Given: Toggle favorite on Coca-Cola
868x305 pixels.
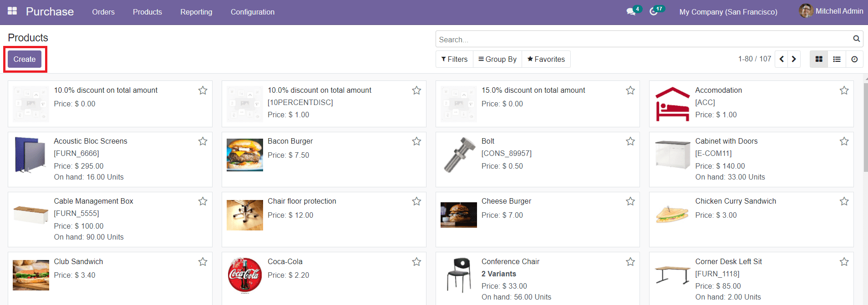Looking at the screenshot, I should pyautogui.click(x=416, y=262).
